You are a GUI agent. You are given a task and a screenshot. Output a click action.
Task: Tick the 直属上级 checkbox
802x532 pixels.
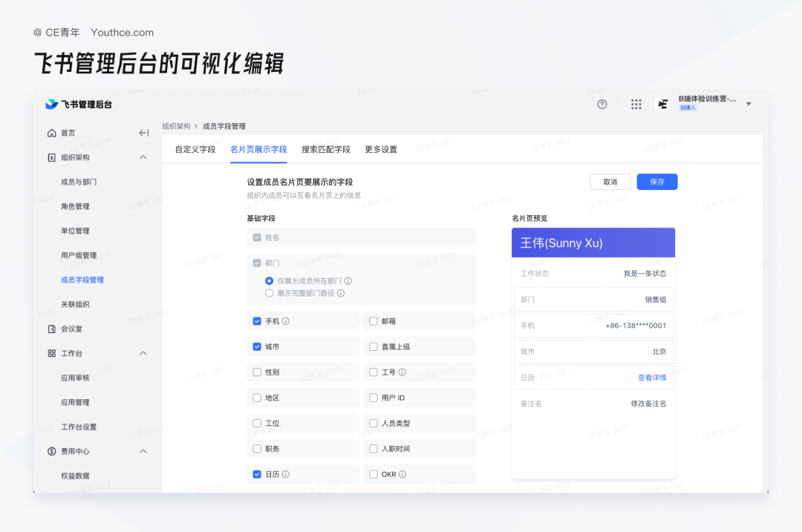click(x=374, y=347)
